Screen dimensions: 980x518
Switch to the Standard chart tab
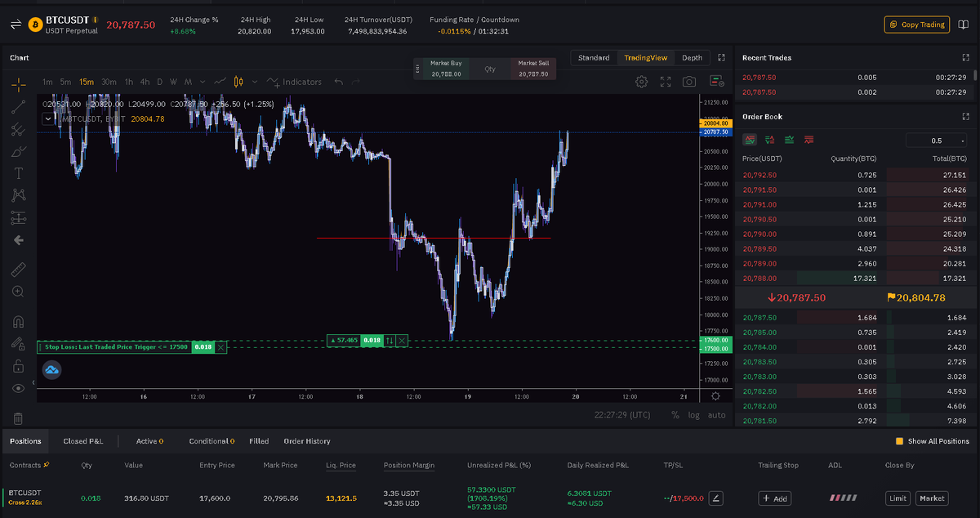(594, 58)
